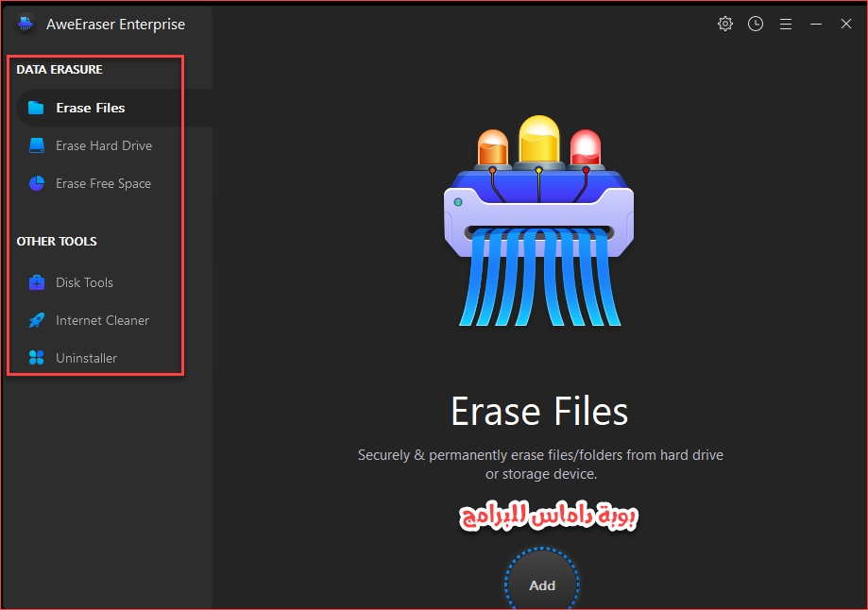
Task: Click the Uninstaller four-dots icon
Action: 37,358
